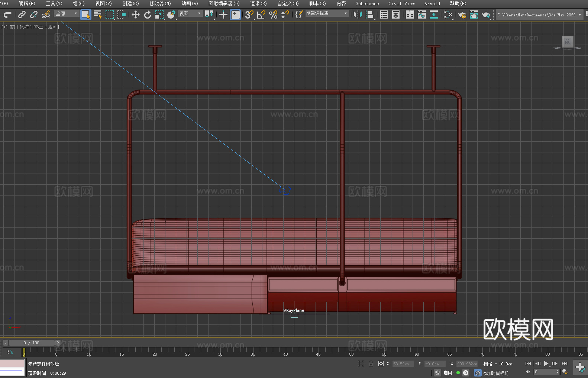Toggle the Selection Lock padlock

(x=371, y=364)
